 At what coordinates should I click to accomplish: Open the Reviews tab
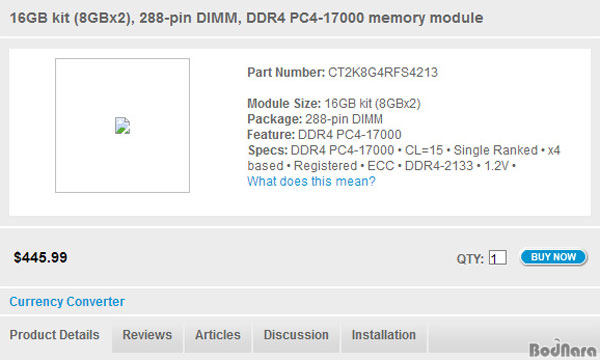tap(147, 335)
